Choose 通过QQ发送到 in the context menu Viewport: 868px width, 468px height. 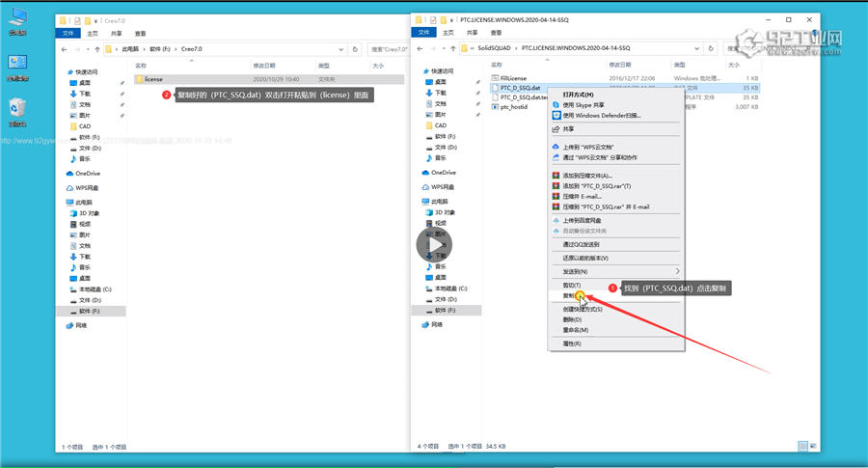tap(582, 244)
